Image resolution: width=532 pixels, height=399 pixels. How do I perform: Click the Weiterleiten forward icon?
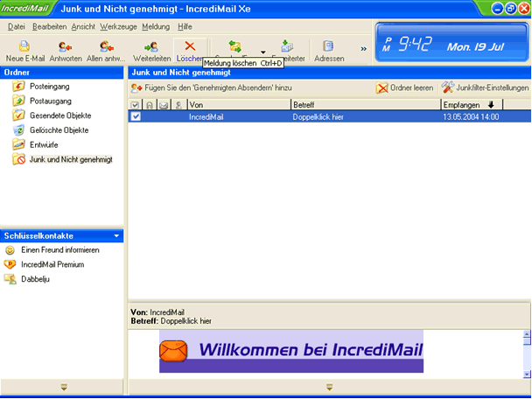tap(151, 46)
